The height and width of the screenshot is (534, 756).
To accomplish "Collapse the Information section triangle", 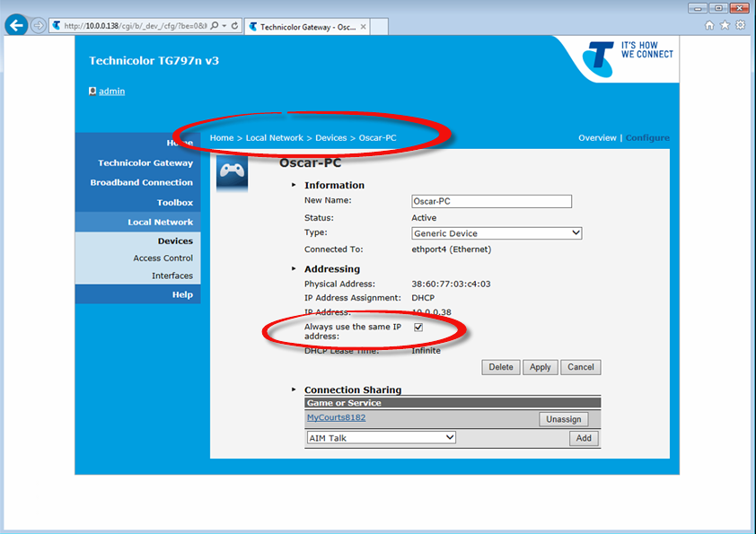I will [294, 185].
